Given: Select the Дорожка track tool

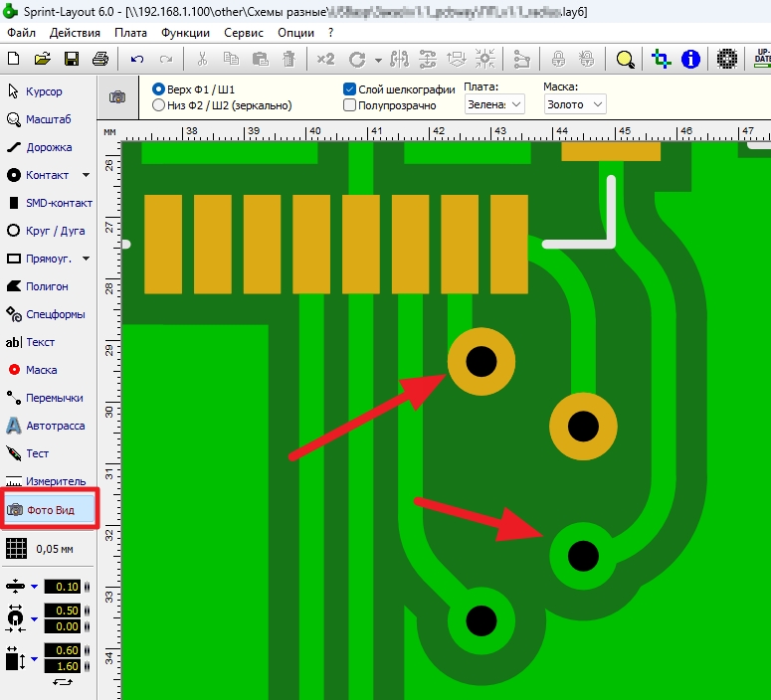Looking at the screenshot, I should 47,147.
